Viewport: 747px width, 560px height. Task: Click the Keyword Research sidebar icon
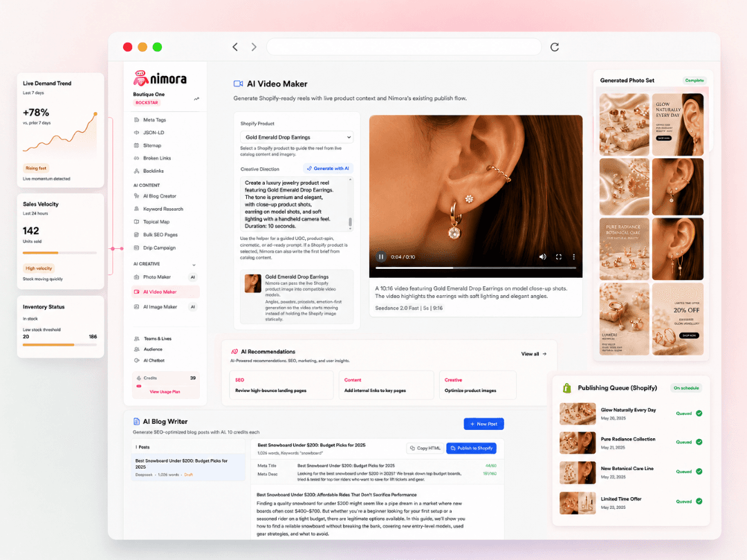click(x=137, y=209)
